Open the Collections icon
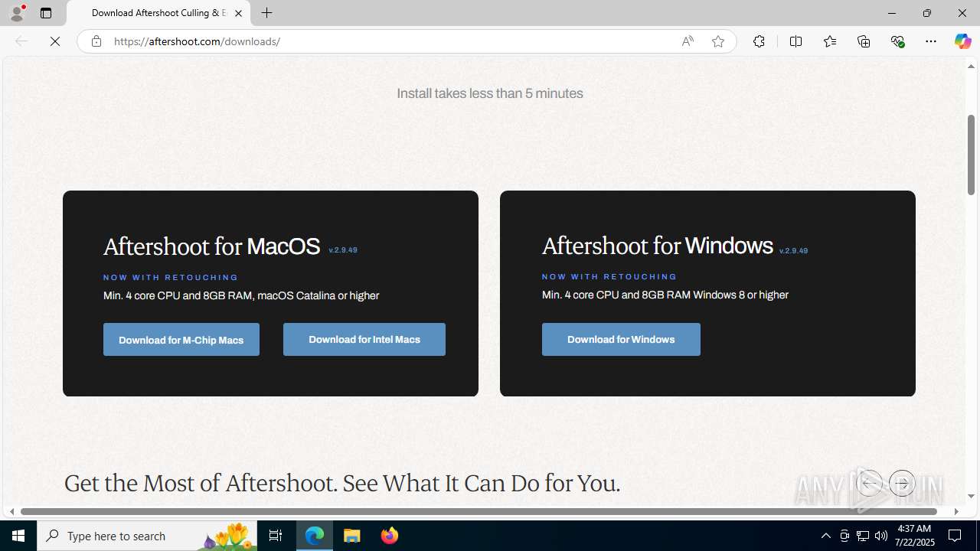980x551 pixels. click(864, 41)
